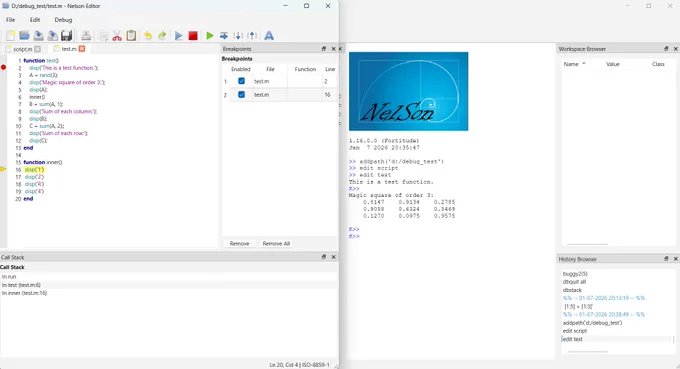
Task: Click Enabled column header in Breakpoints
Action: coord(241,69)
